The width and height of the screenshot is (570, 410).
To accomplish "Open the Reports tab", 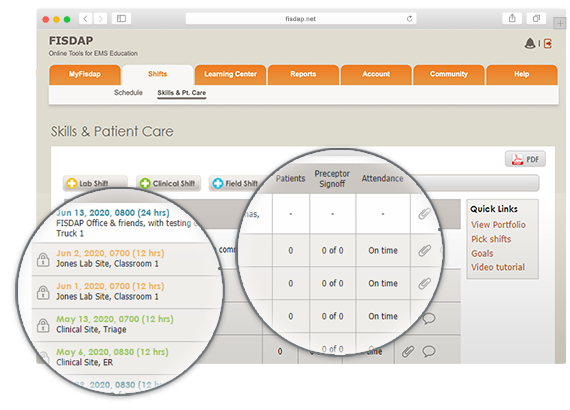I will 303,74.
